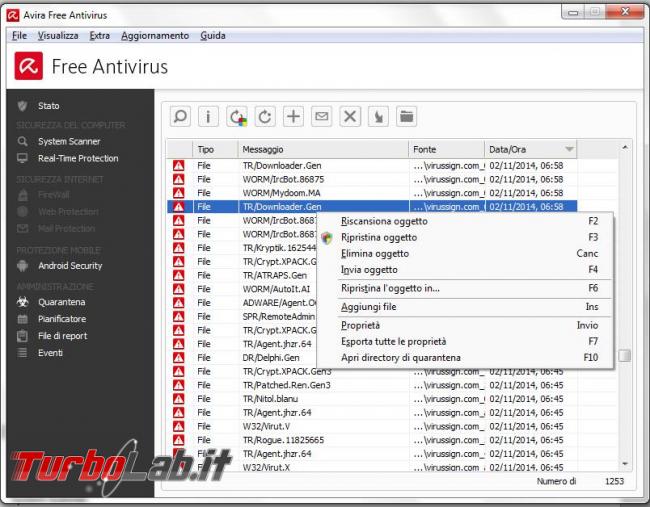Click the magnifier icon beside System Scanner

22,141
